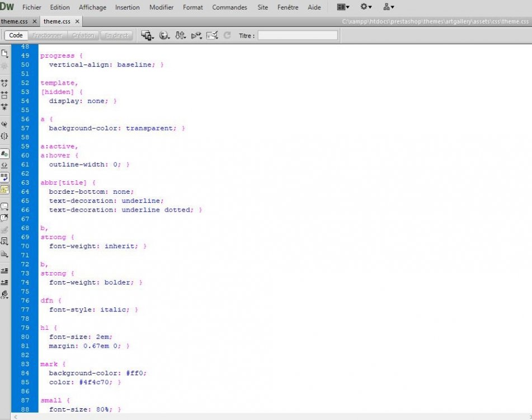Image resolution: width=532 pixels, height=420 pixels.
Task: Toggle the line numbers button
Action: [x=4, y=154]
